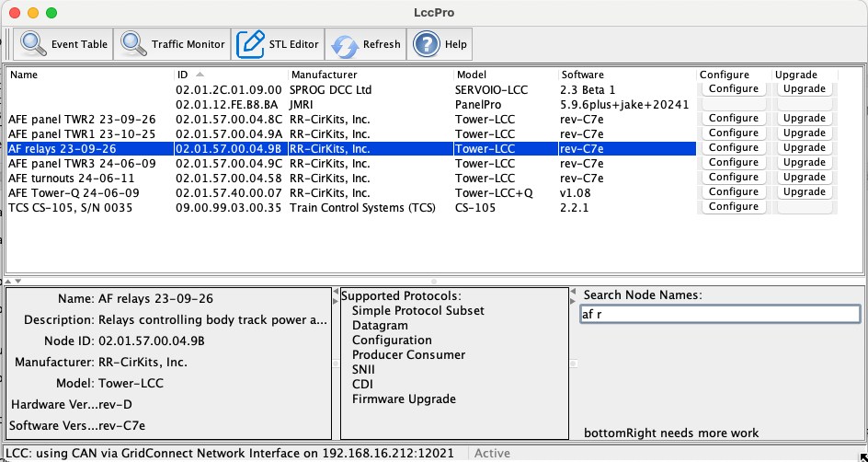Sort the table by ID column

coord(230,75)
